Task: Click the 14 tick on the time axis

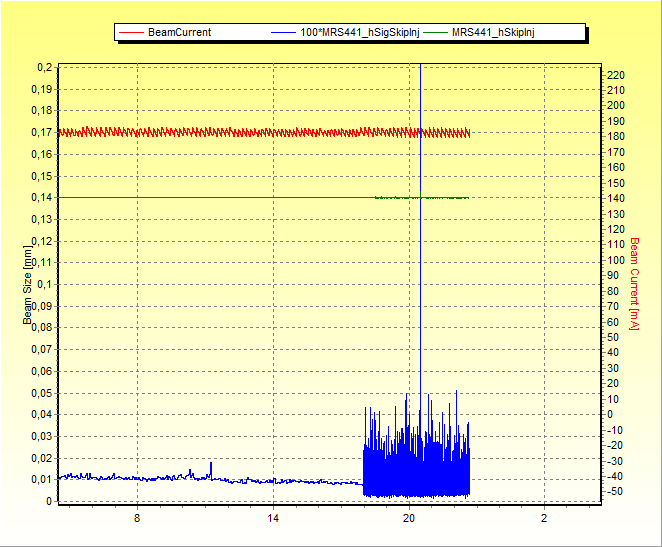Action: (273, 519)
